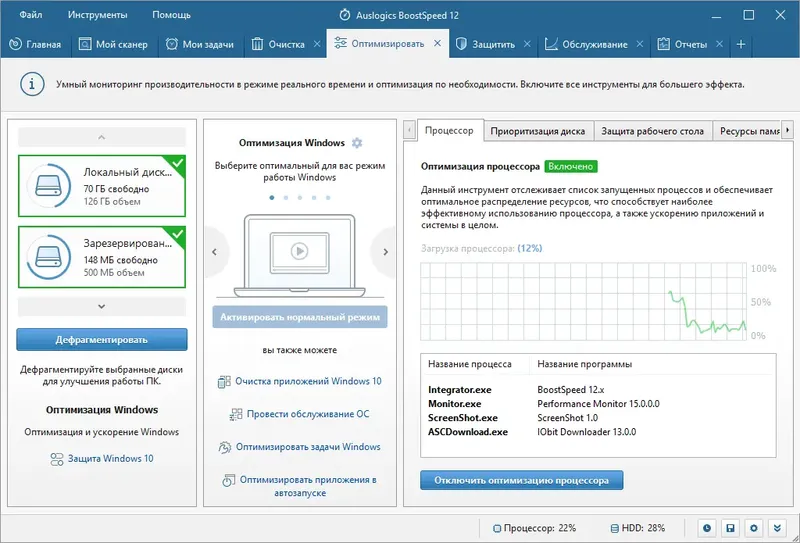Open Оптимизировать приложения в автозапуске link
This screenshot has width=800, height=543.
[x=299, y=486]
